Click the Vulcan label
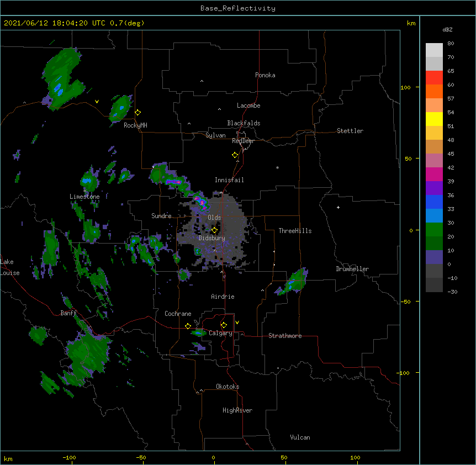The height and width of the screenshot is (465, 476). [x=300, y=437]
